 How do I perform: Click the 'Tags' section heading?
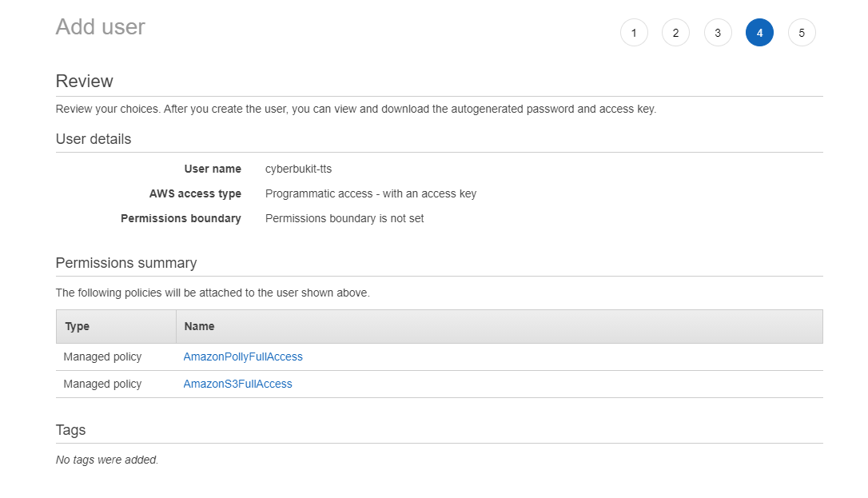71,430
